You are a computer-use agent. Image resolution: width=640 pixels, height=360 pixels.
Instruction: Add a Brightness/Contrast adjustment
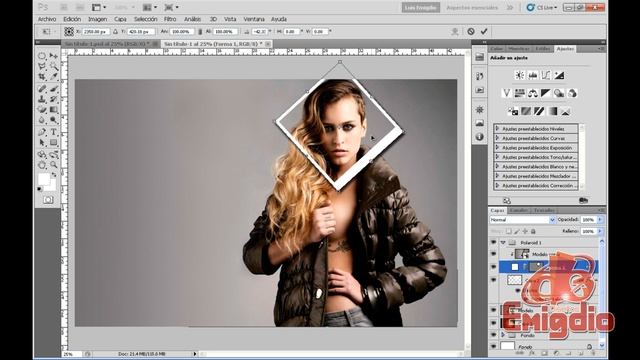point(520,75)
